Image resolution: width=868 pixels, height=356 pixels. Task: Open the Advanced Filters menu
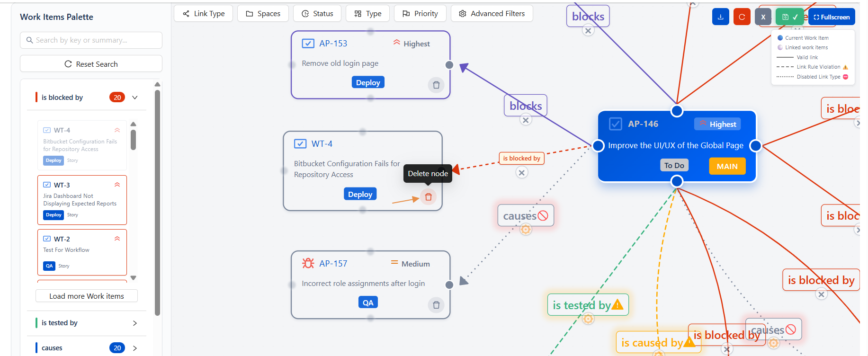[492, 14]
